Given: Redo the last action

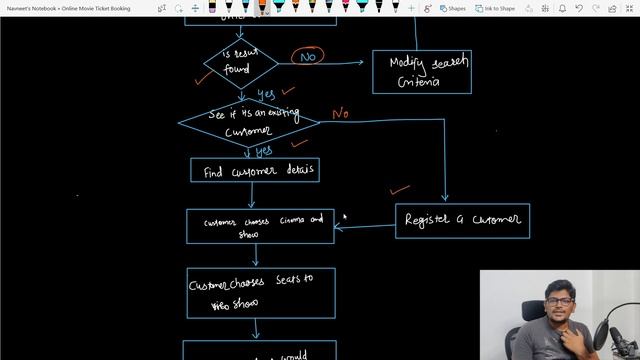Looking at the screenshot, I should coord(596,8).
